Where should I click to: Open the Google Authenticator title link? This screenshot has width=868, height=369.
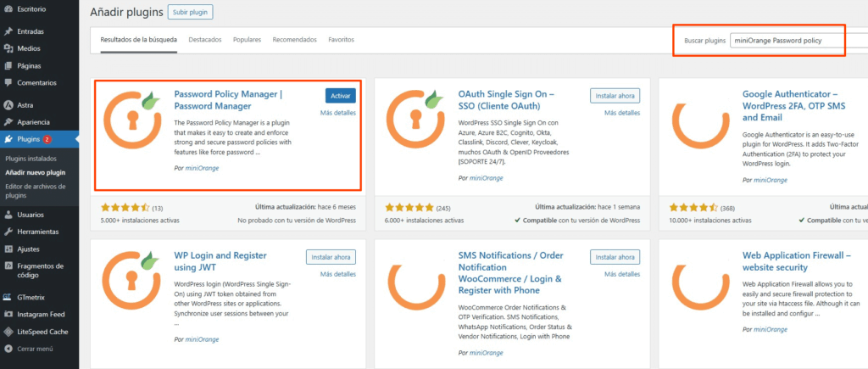(793, 106)
